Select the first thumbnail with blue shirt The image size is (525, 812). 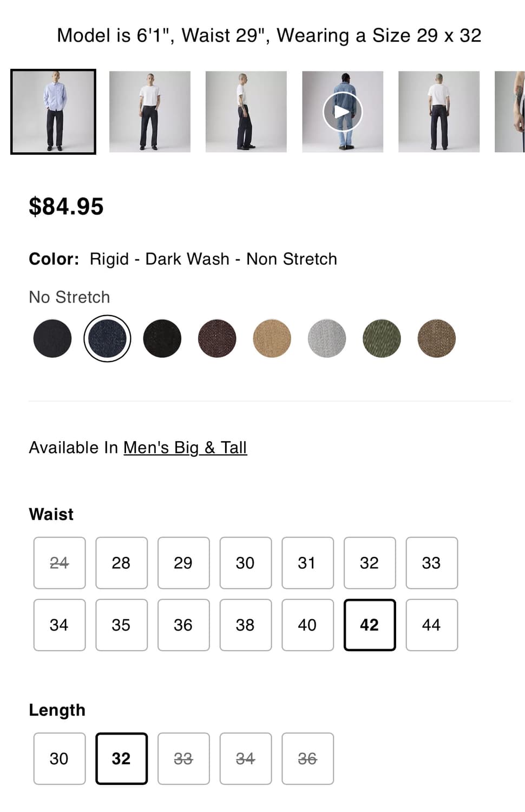pyautogui.click(x=53, y=112)
